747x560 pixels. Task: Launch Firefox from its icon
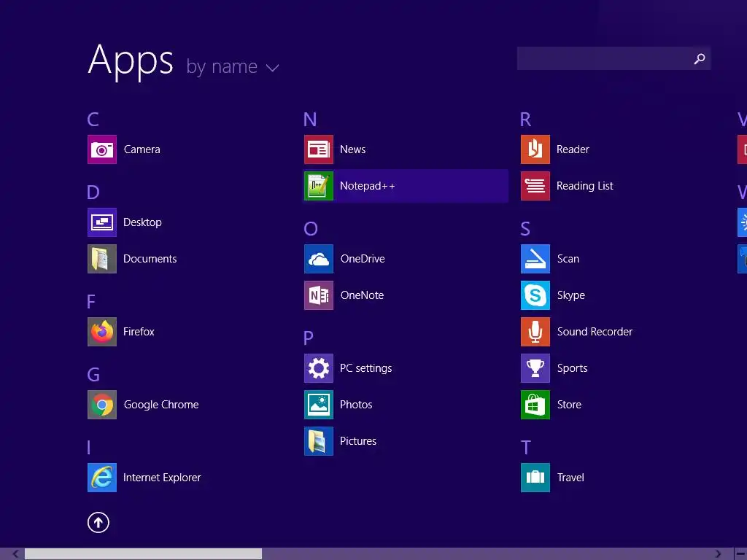pyautogui.click(x=102, y=332)
